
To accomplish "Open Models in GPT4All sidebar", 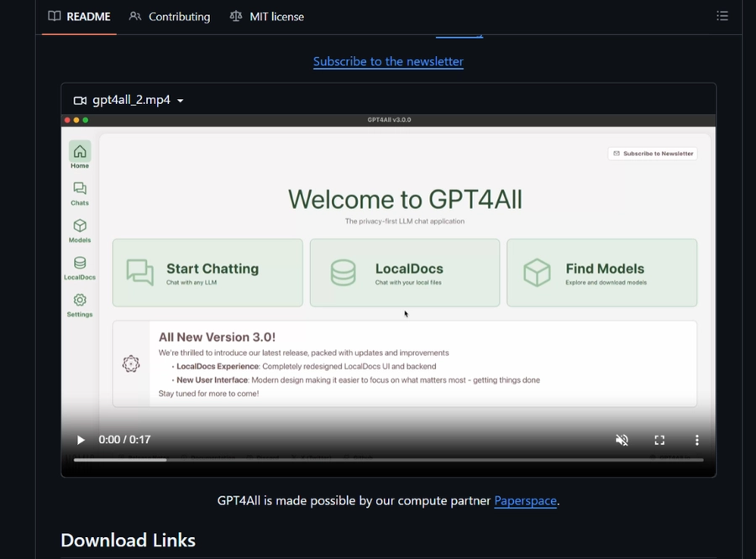I will point(80,231).
